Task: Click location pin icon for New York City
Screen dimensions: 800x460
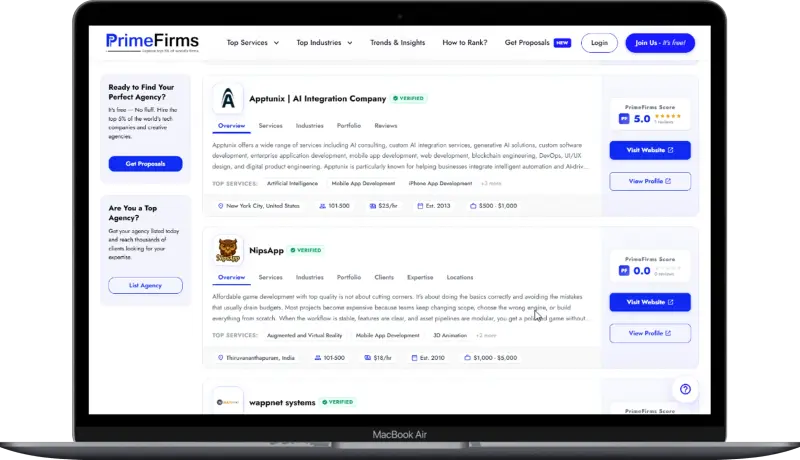Action: (x=220, y=206)
